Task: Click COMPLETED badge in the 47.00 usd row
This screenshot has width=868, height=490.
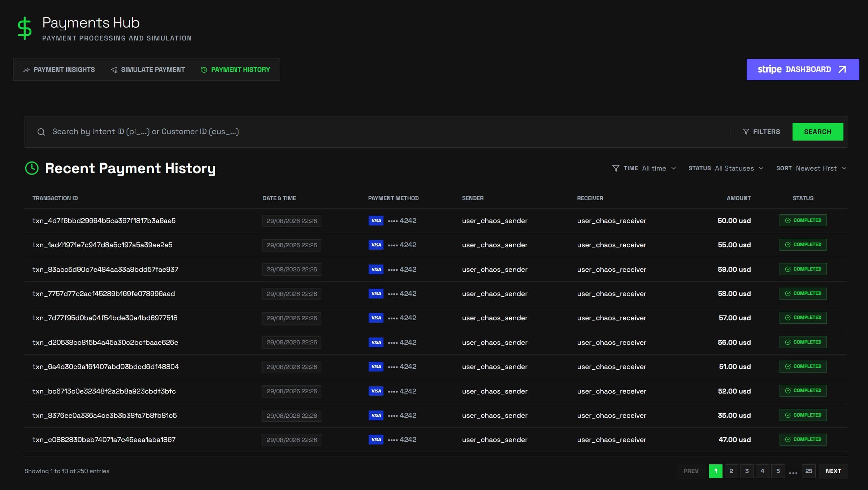Action: pyautogui.click(x=803, y=439)
